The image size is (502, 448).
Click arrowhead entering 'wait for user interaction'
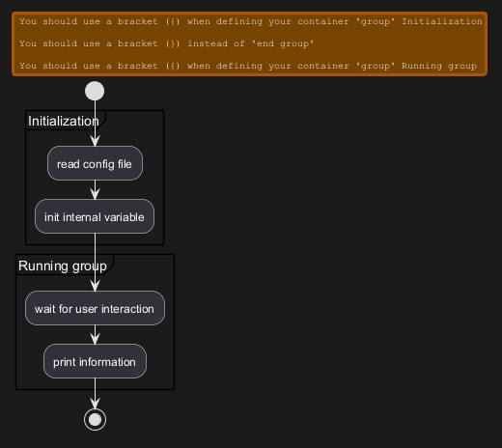coord(95,286)
